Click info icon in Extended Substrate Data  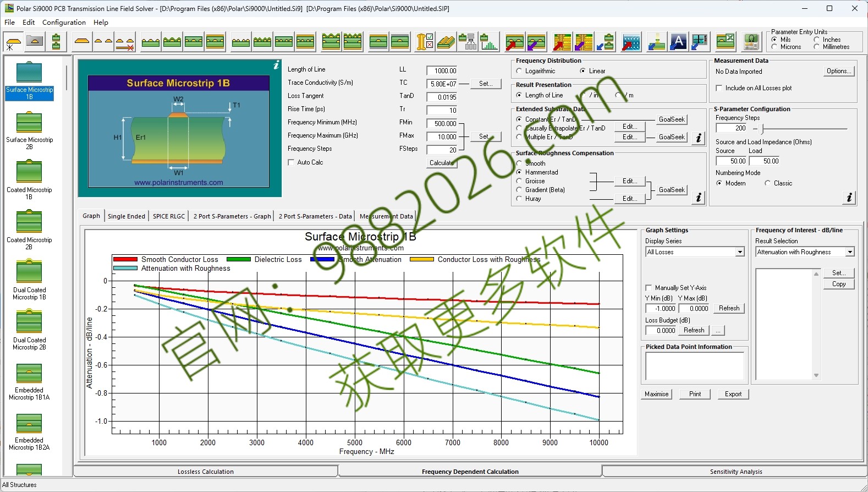pos(698,138)
